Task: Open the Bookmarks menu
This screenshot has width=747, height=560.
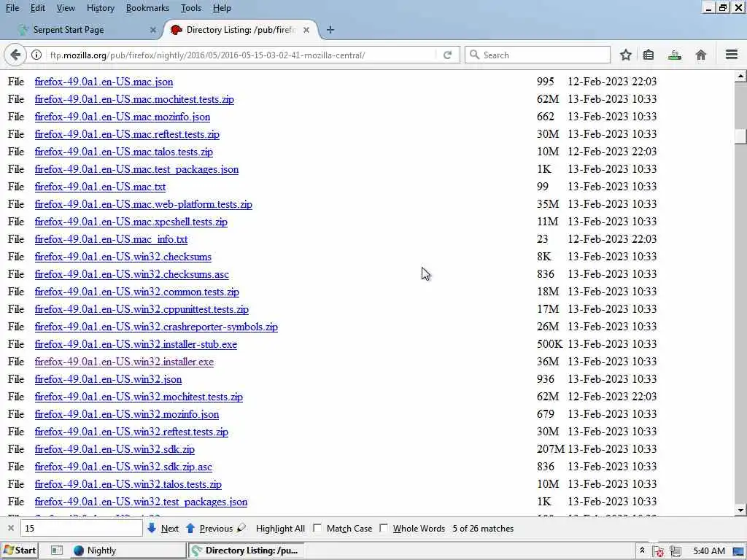Action: tap(147, 8)
